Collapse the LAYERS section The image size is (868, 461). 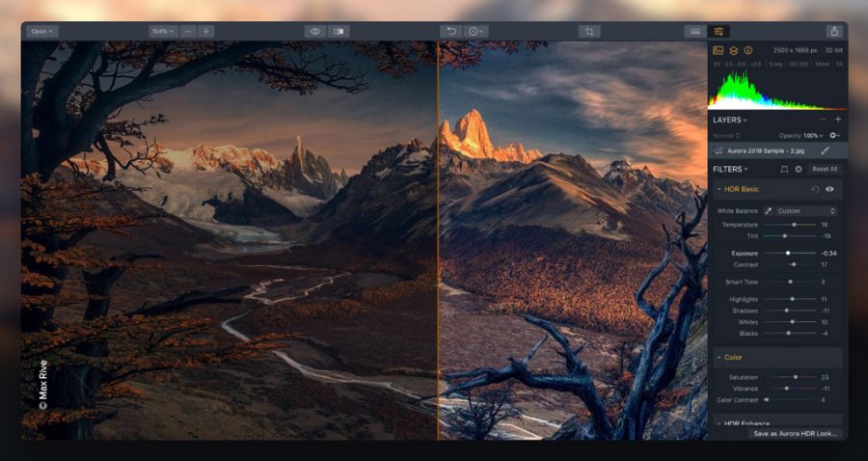tap(730, 120)
